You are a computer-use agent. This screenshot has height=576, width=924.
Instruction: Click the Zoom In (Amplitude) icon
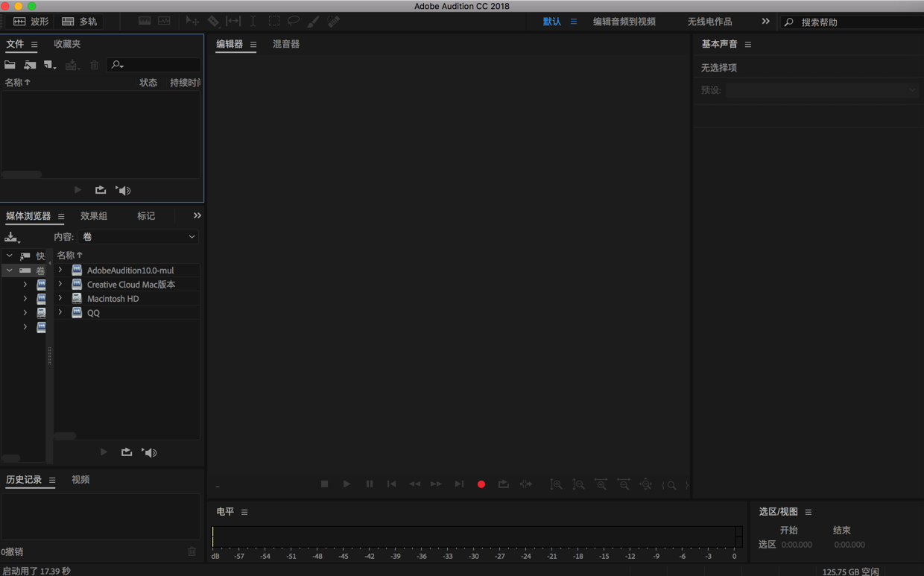[x=556, y=484]
